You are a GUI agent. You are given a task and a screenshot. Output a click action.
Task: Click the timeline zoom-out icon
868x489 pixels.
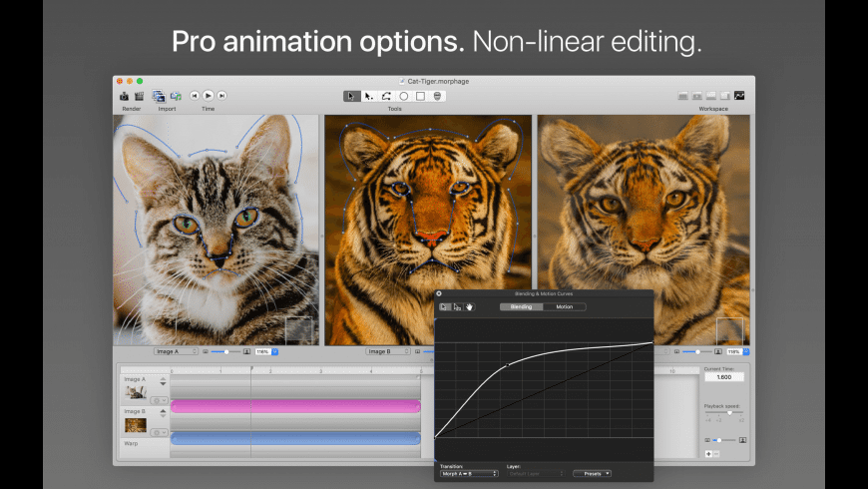[x=707, y=440]
